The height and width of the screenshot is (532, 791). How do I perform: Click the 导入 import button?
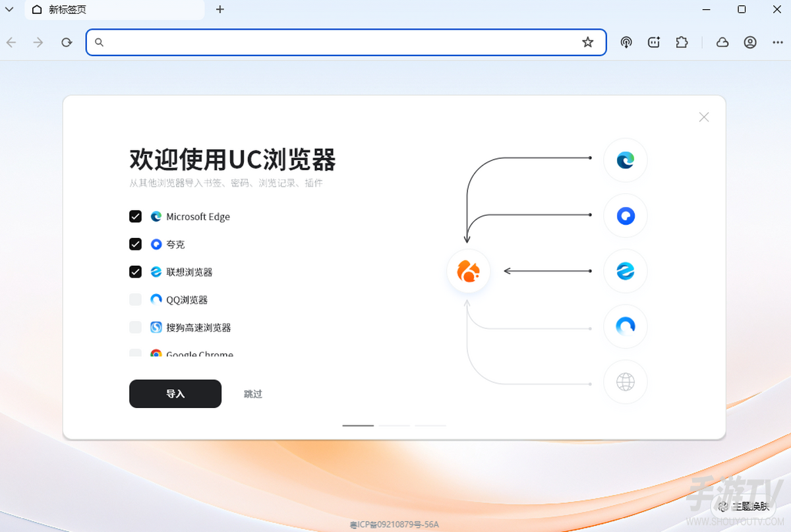175,394
